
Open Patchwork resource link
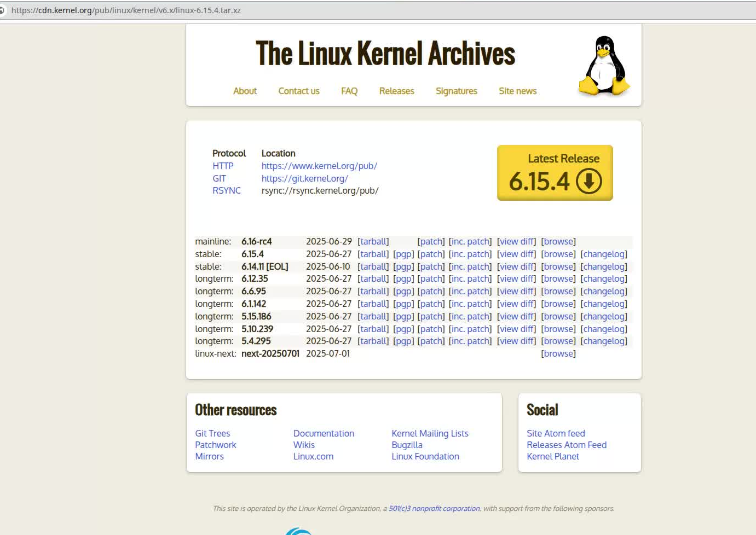click(x=216, y=445)
